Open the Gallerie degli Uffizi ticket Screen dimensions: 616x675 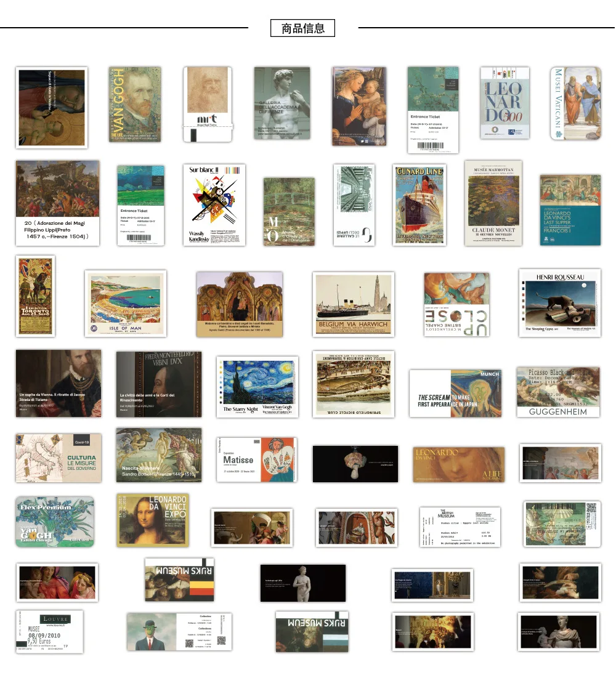pyautogui.click(x=354, y=205)
